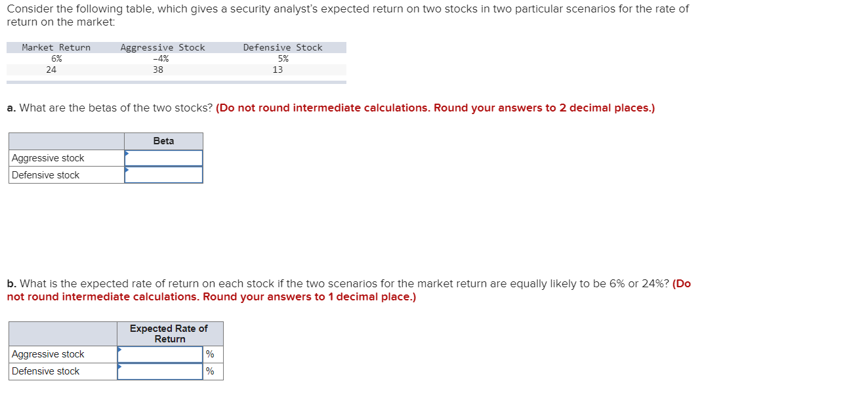Click the 6% value in the data table
Viewport: 868px width, 404px height.
point(55,58)
